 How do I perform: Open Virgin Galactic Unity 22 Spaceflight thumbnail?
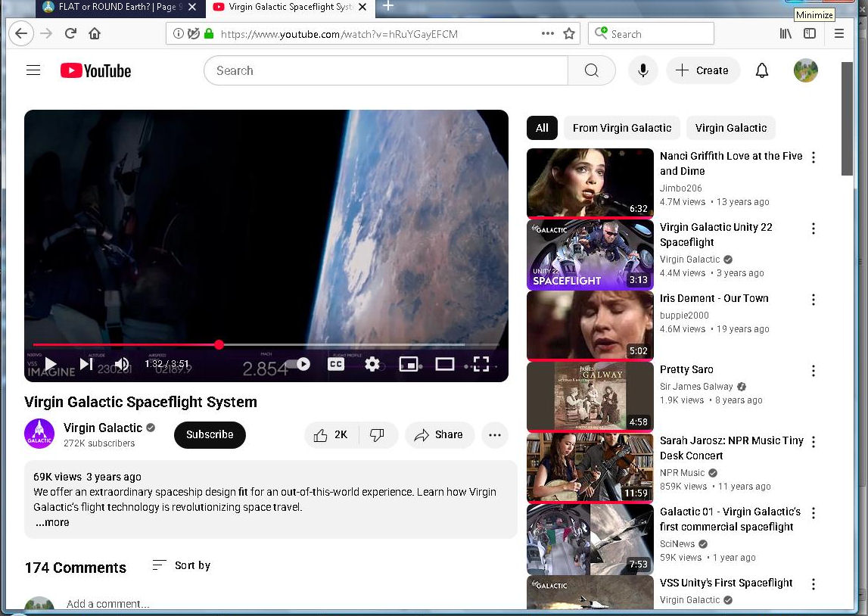click(590, 255)
